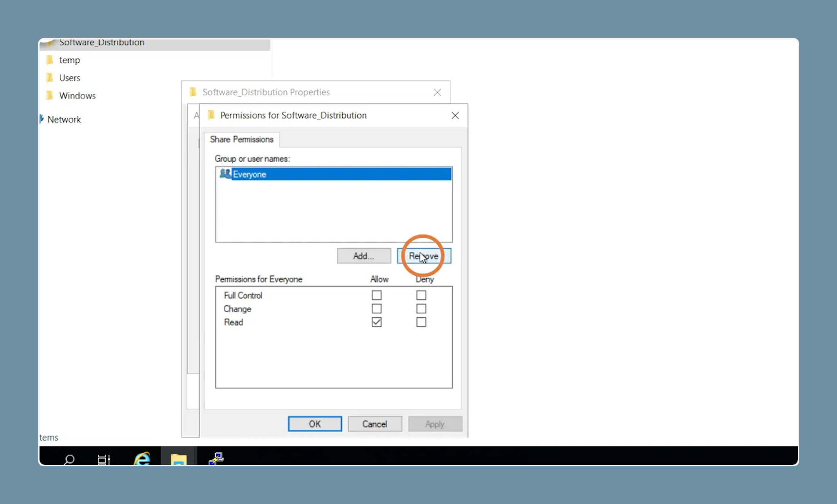Image resolution: width=837 pixels, height=504 pixels.
Task: Select the temp folder name
Action: coord(70,60)
